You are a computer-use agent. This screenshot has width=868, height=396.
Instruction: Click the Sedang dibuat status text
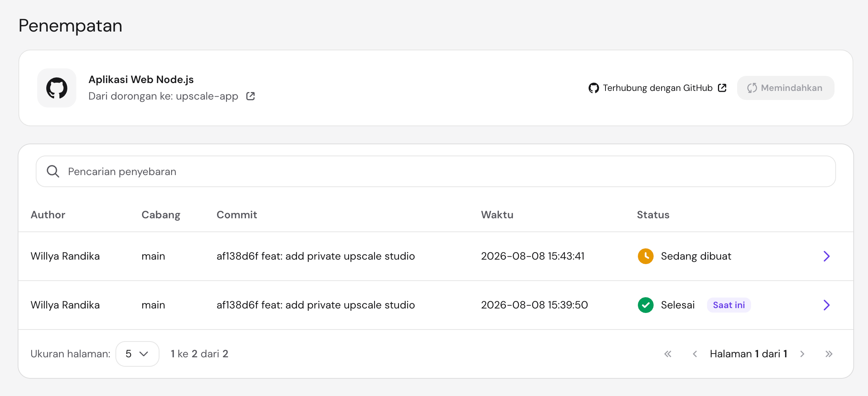click(696, 256)
